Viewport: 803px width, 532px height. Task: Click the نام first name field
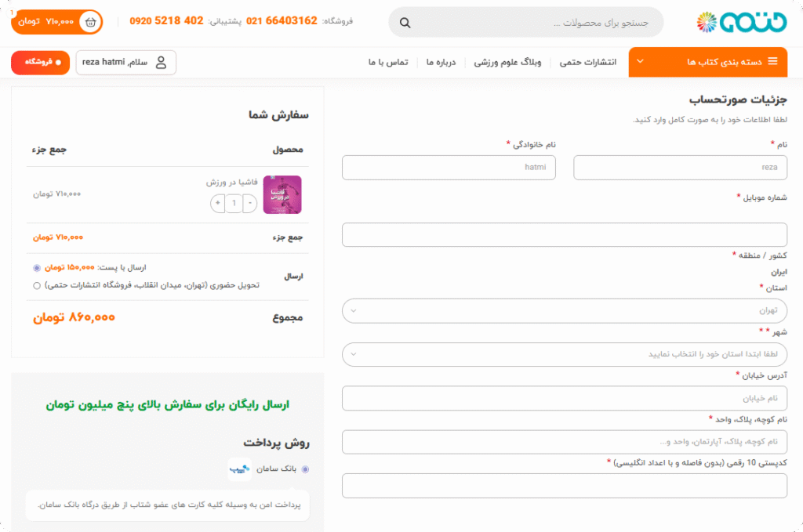pos(680,168)
